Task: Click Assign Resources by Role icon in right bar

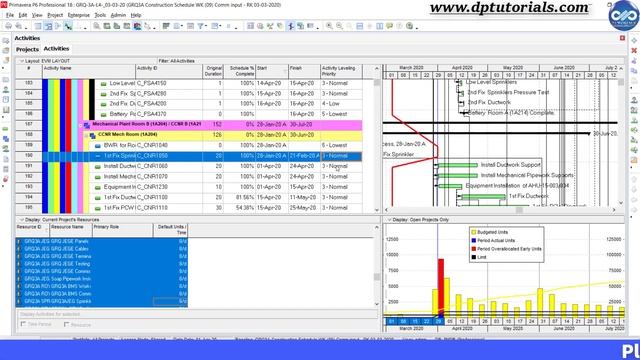Action: [x=634, y=110]
